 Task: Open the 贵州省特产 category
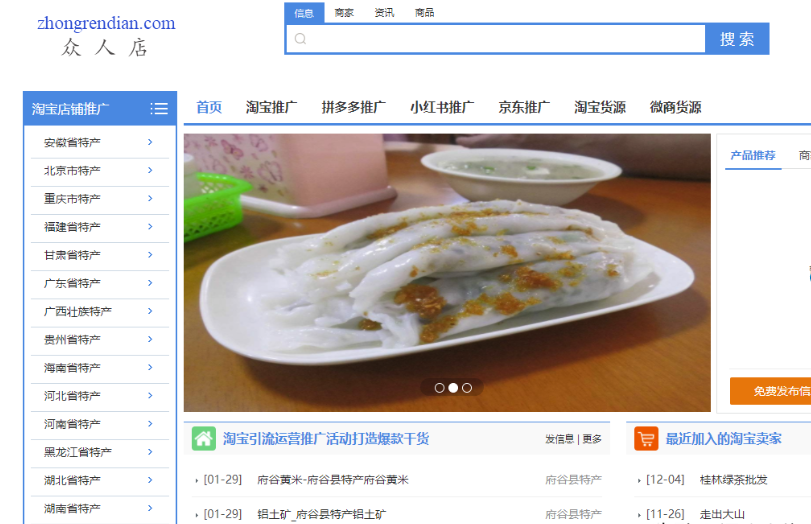coord(72,339)
